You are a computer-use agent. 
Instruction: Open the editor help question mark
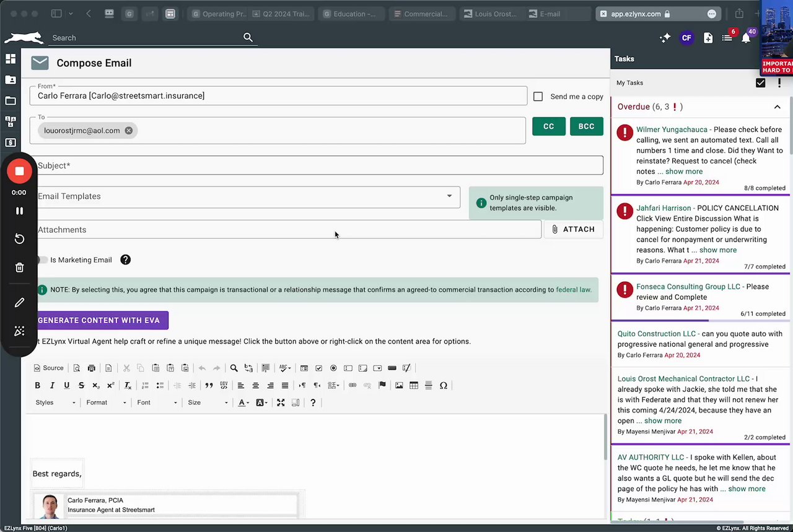click(x=313, y=403)
